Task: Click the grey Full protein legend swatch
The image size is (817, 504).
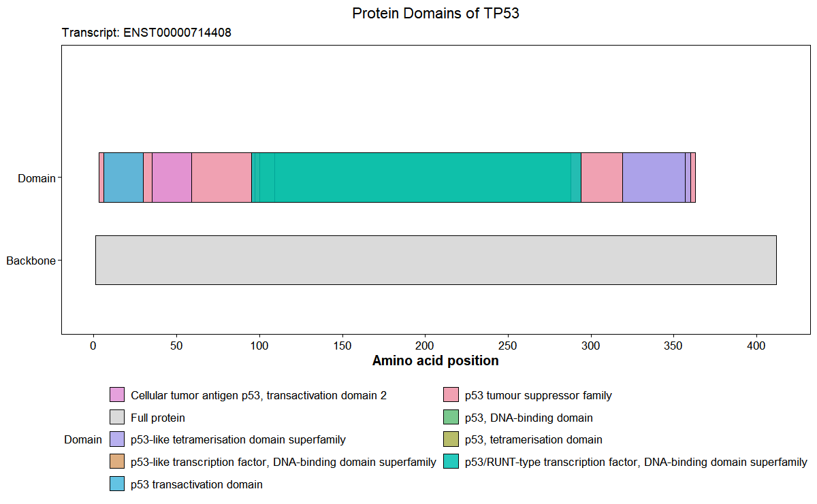Action: (x=116, y=417)
